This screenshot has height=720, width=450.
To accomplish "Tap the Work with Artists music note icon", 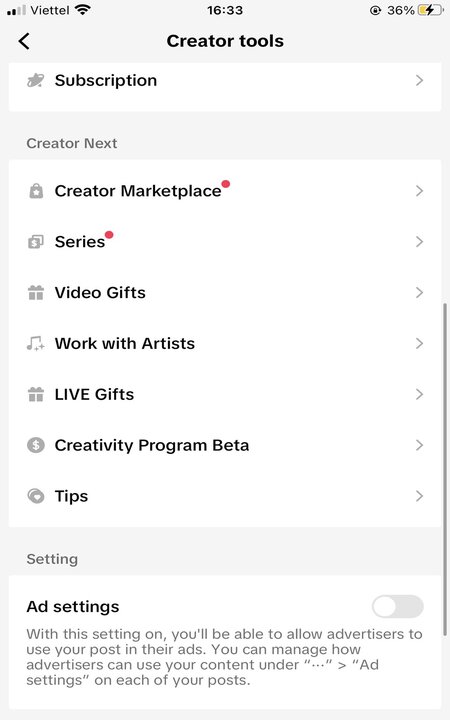I will 36,343.
